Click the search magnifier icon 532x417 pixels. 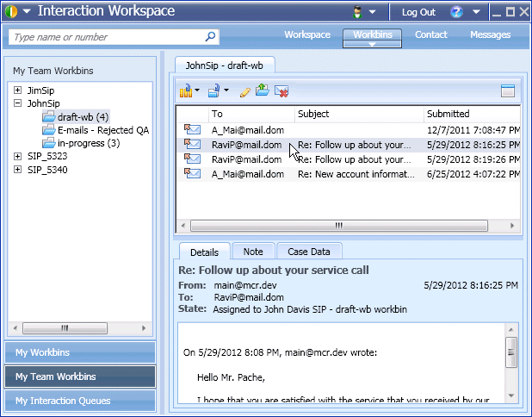211,37
